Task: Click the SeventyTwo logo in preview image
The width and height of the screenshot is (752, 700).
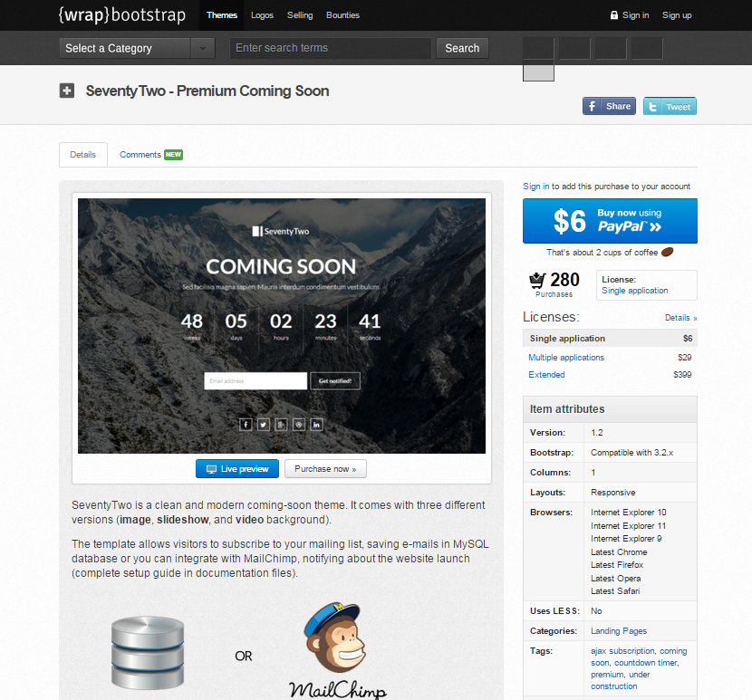Action: [281, 231]
